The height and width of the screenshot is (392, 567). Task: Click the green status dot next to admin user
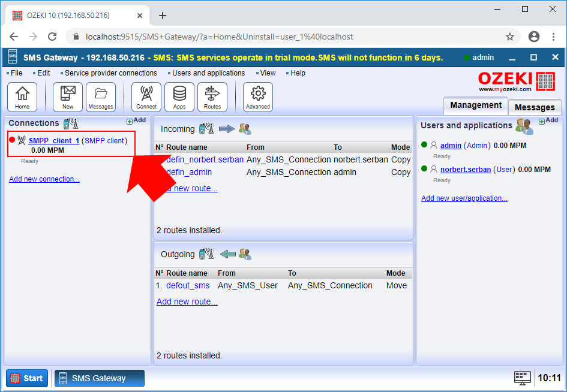click(x=424, y=144)
